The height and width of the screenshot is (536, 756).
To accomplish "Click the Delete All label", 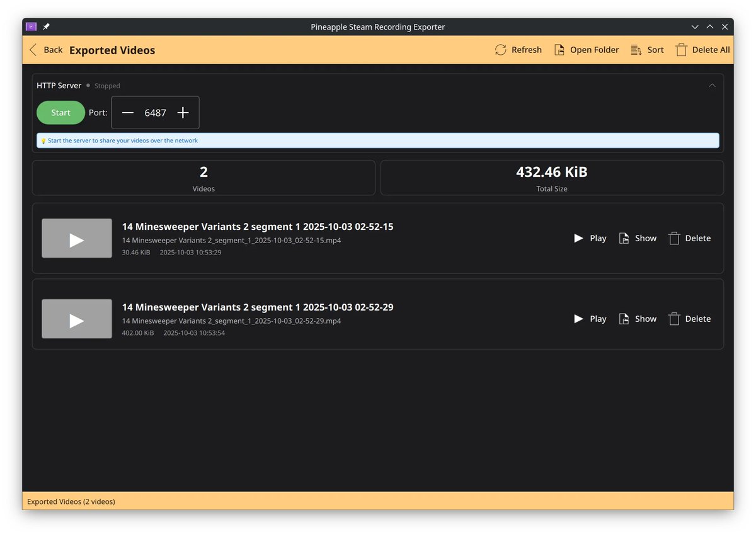I will click(x=711, y=50).
